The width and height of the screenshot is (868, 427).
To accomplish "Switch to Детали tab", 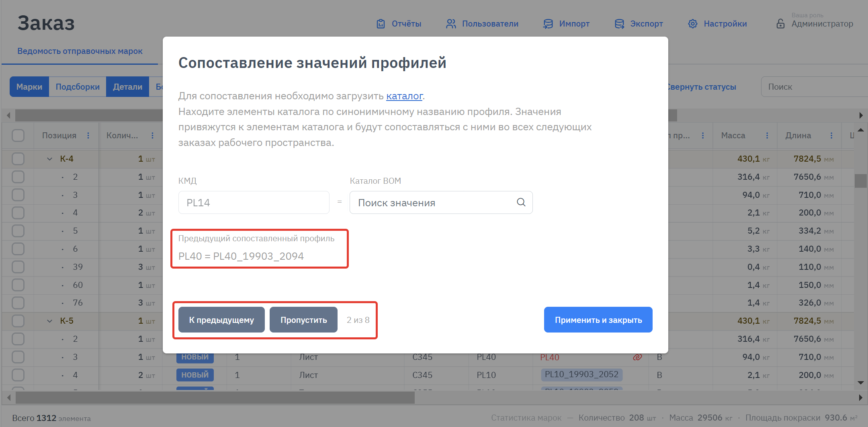I will pyautogui.click(x=127, y=87).
